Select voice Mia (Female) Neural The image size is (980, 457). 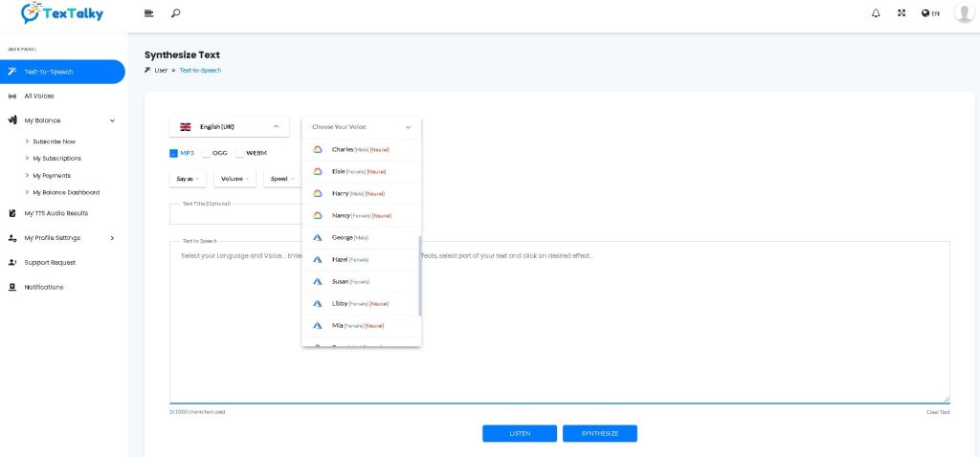click(x=361, y=326)
